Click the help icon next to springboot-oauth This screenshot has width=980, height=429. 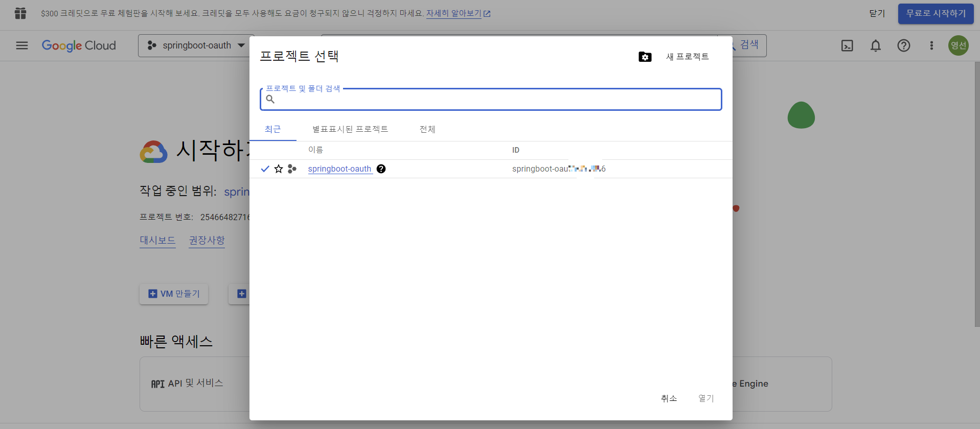[381, 169]
